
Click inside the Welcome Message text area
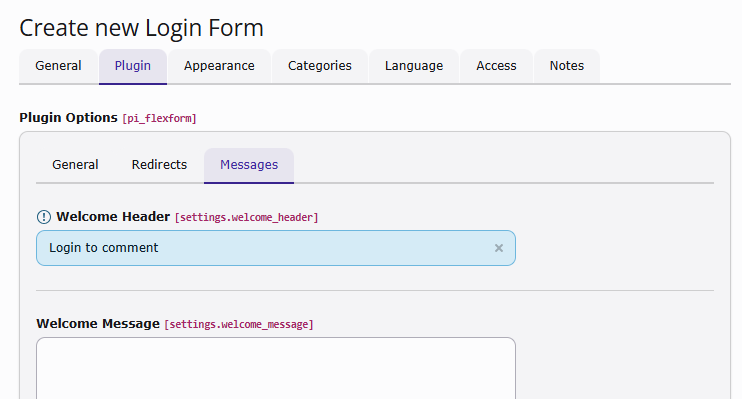[x=276, y=368]
